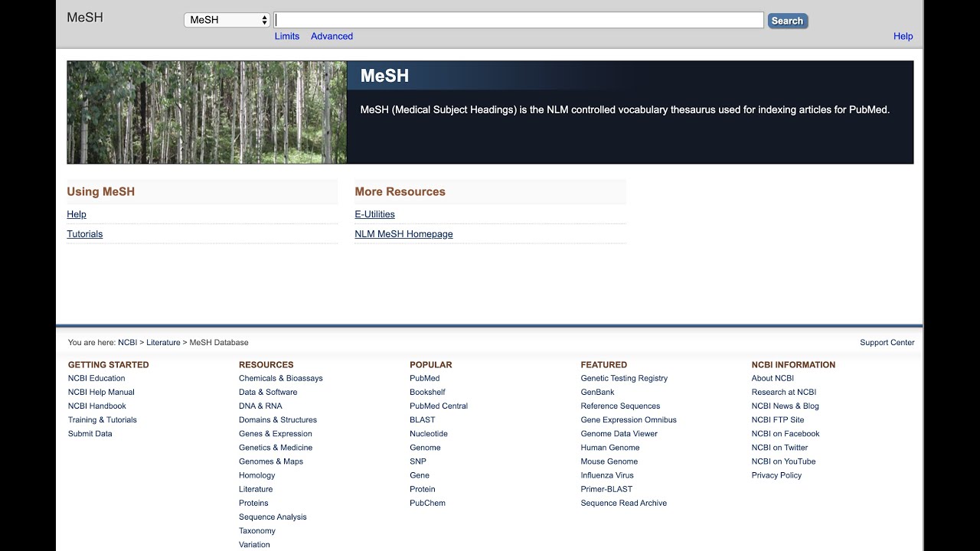This screenshot has height=551, width=980.
Task: Open NCBI on Facebook link
Action: (786, 433)
